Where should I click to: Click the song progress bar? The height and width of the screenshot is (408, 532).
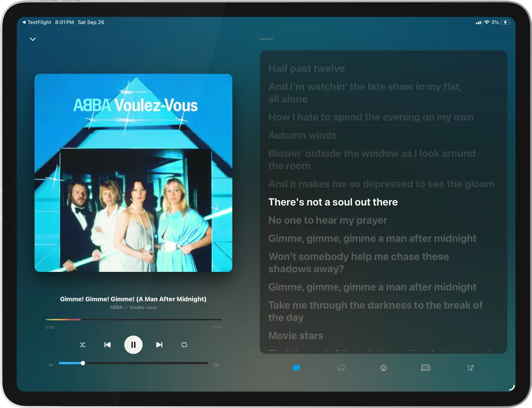click(x=133, y=319)
